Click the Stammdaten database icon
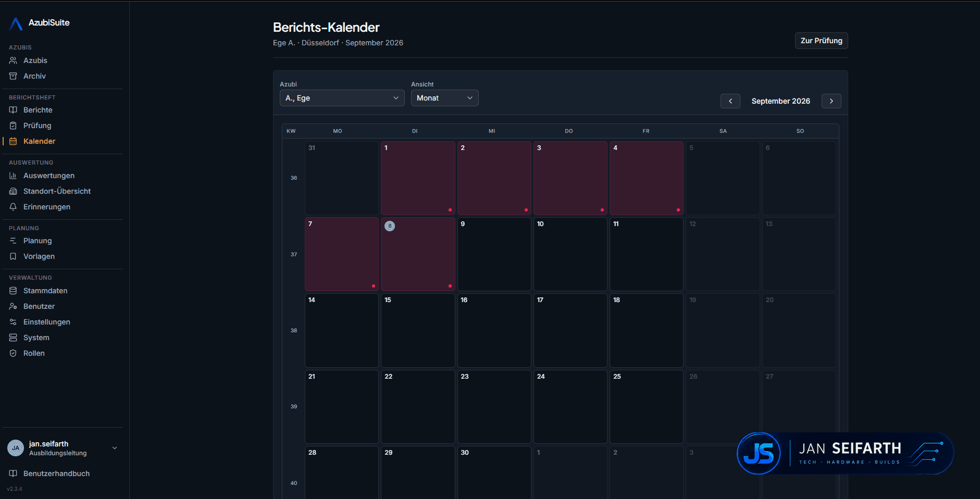 click(x=13, y=291)
